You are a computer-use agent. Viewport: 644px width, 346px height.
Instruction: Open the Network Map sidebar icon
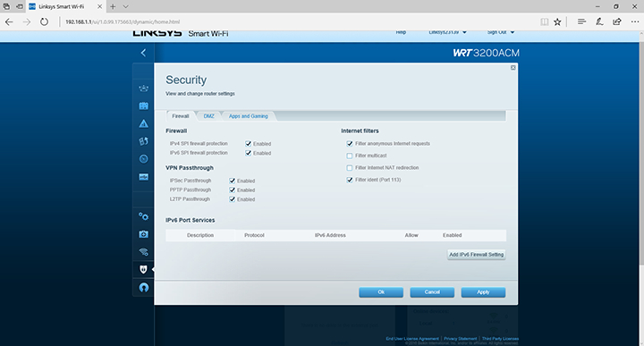(143, 89)
